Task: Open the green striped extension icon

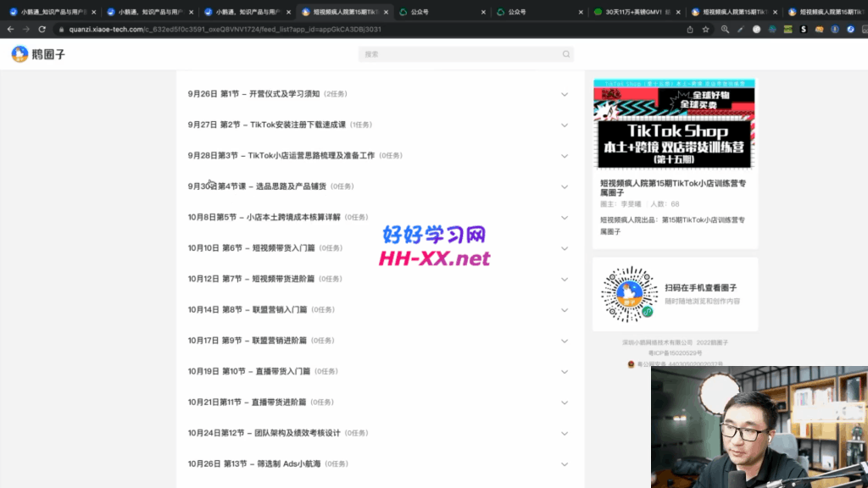Action: (787, 30)
